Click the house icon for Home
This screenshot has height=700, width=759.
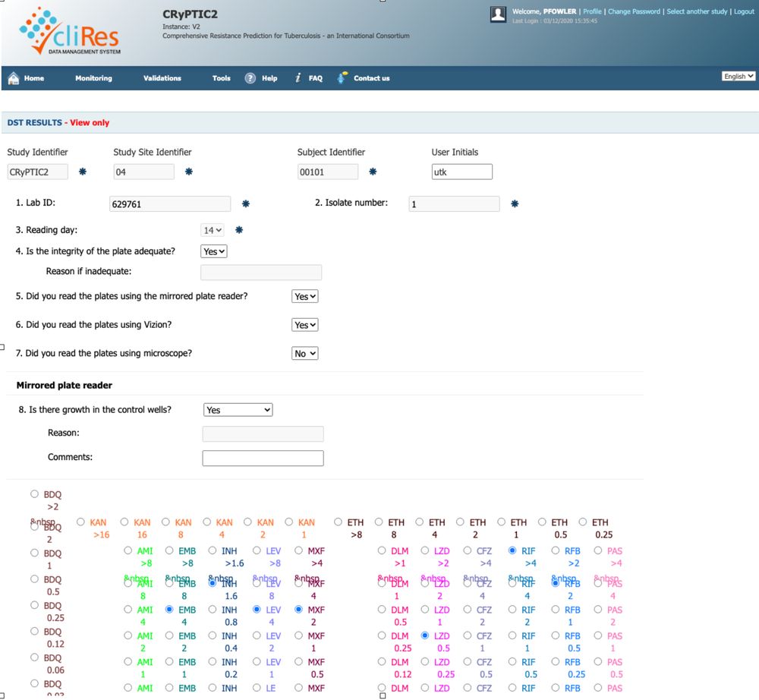click(14, 78)
